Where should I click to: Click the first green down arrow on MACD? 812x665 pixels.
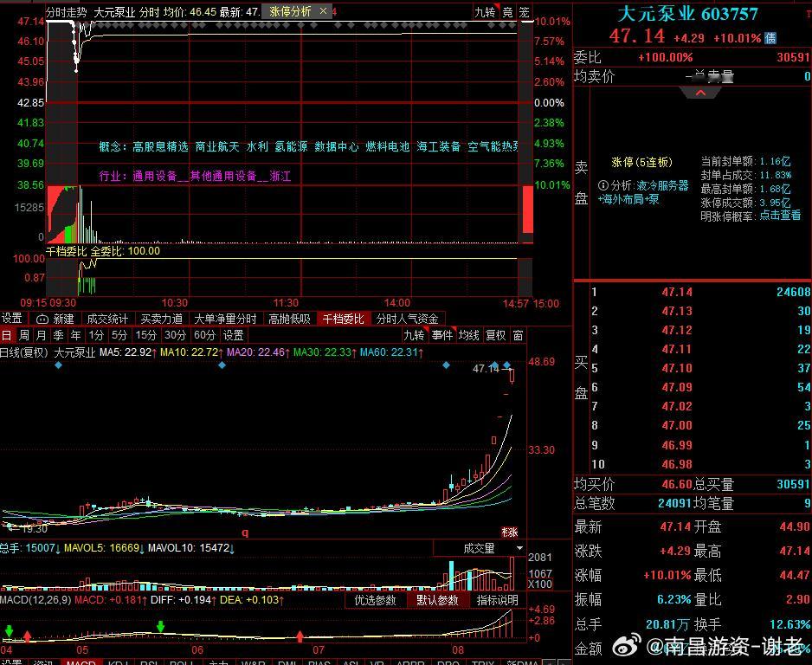pos(9,631)
